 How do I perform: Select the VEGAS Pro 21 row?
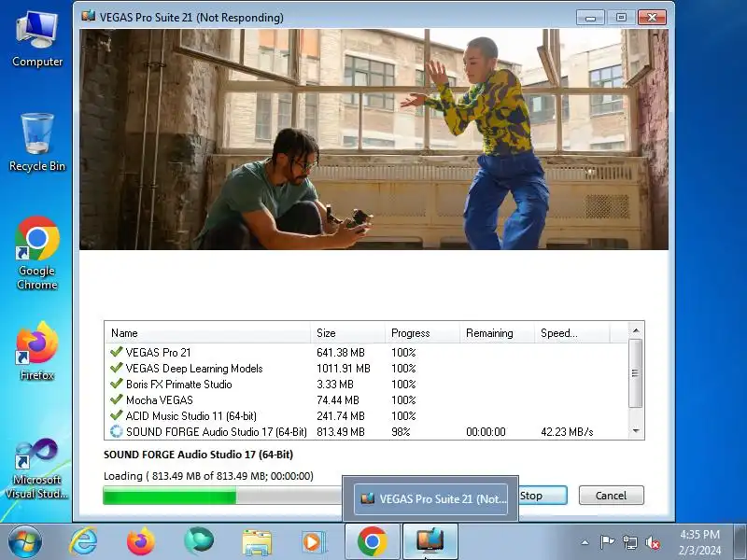[x=366, y=353]
